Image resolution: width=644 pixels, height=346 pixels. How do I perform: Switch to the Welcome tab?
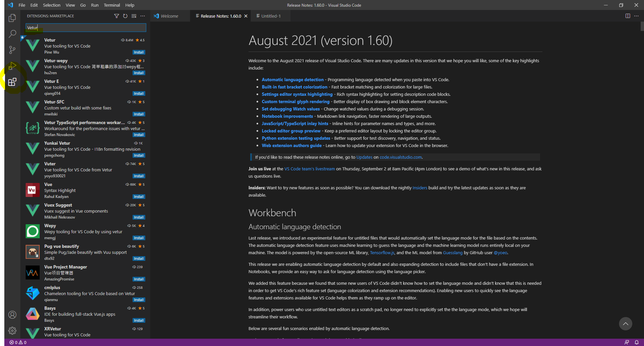pos(170,16)
